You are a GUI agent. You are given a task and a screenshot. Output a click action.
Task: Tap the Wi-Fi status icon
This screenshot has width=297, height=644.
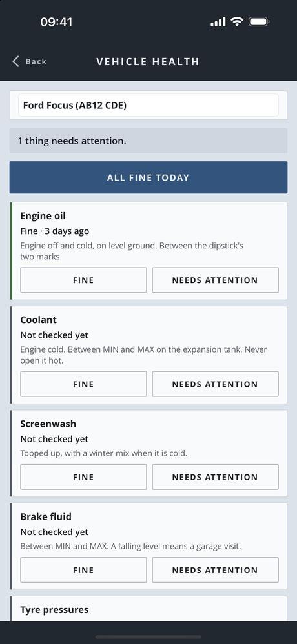tap(237, 21)
